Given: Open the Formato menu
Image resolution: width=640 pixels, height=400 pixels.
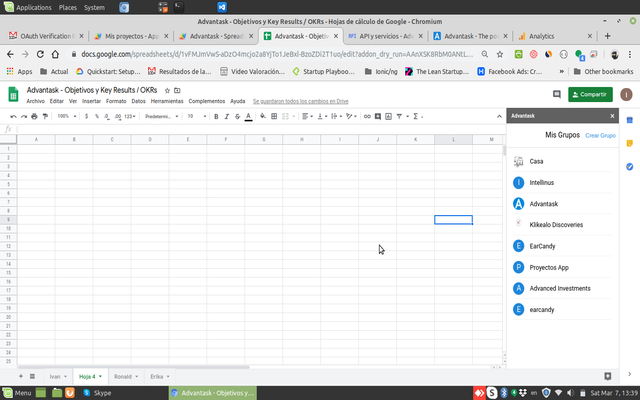Looking at the screenshot, I should [116, 101].
